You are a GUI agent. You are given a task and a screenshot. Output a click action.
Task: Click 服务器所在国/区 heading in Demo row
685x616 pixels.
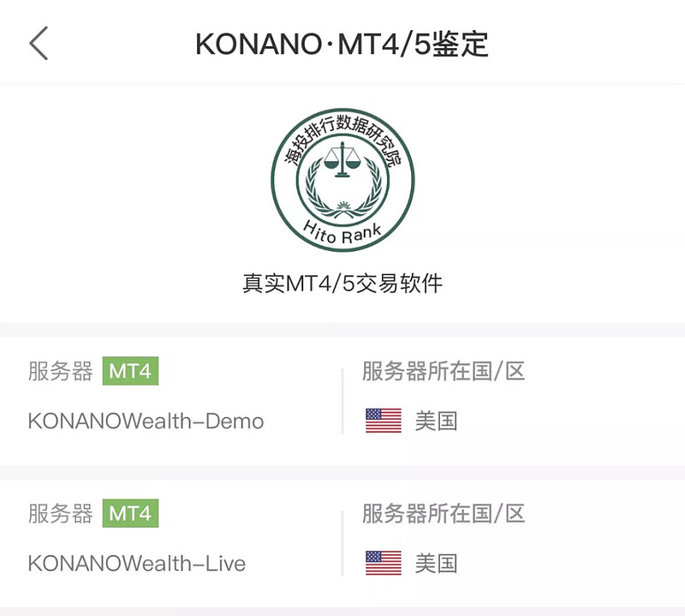coord(443,372)
